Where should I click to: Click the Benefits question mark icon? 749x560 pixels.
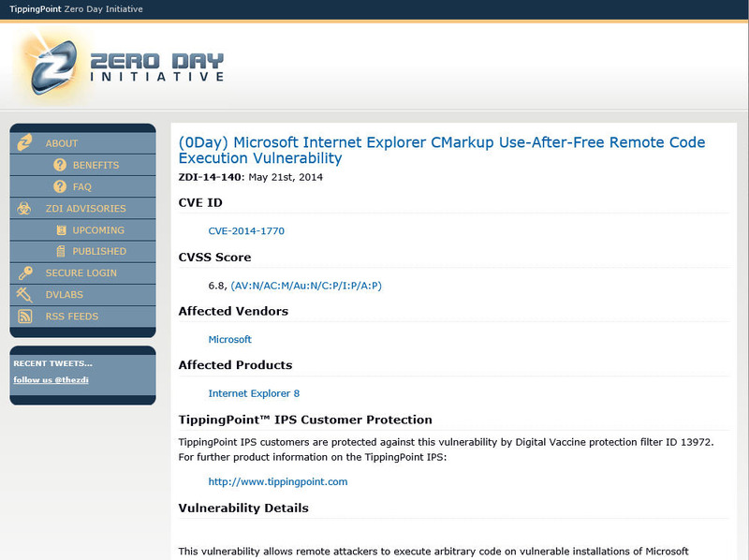coord(60,165)
